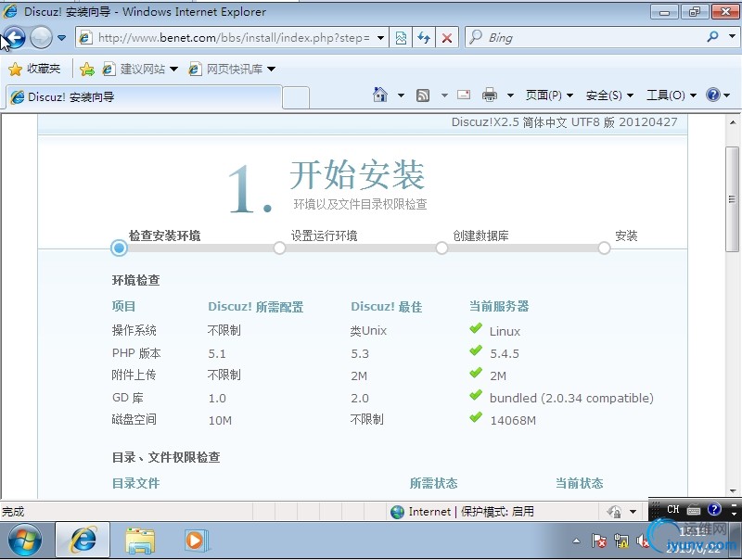Viewport: 742px width, 560px height.
Task: Click the Internet Explorer taskbar icon
Action: (x=83, y=540)
